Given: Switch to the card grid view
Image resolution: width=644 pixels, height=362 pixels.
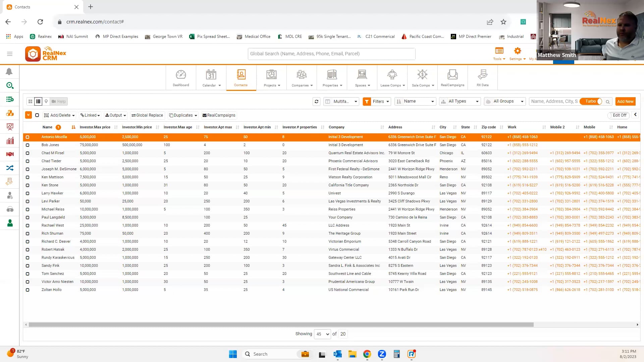Looking at the screenshot, I should pos(30,101).
